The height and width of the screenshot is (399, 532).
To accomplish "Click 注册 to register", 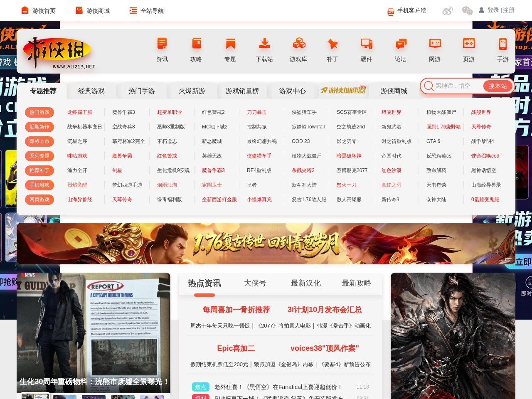I will point(509,10).
